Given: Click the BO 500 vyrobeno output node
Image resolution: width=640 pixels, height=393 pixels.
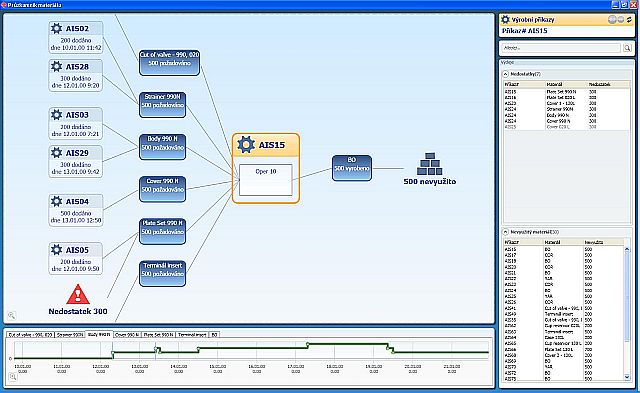Looking at the screenshot, I should 352,168.
